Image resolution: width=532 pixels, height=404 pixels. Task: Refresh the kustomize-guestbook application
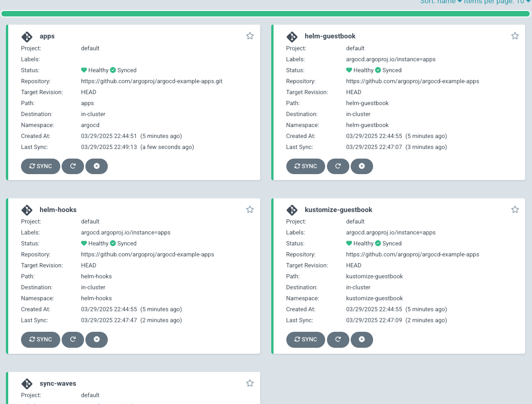[338, 340]
